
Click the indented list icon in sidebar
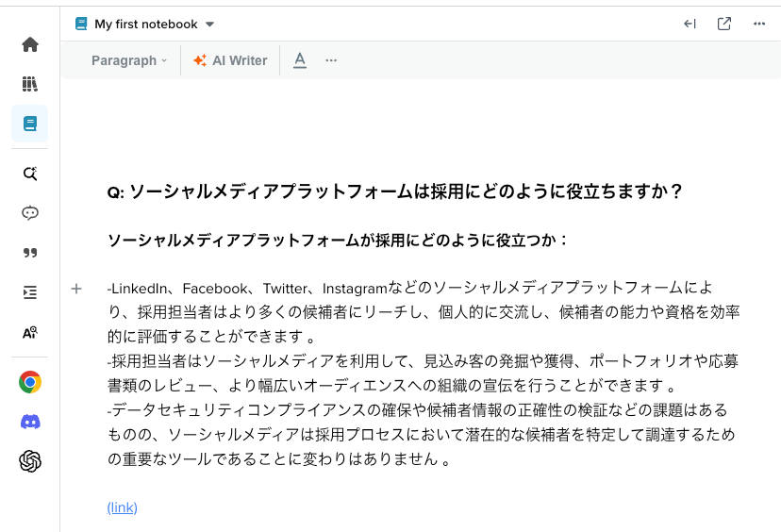point(30,292)
